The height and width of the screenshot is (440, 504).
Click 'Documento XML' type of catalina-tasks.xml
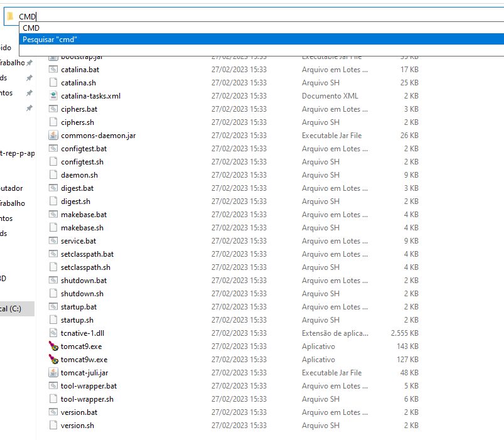pos(330,96)
